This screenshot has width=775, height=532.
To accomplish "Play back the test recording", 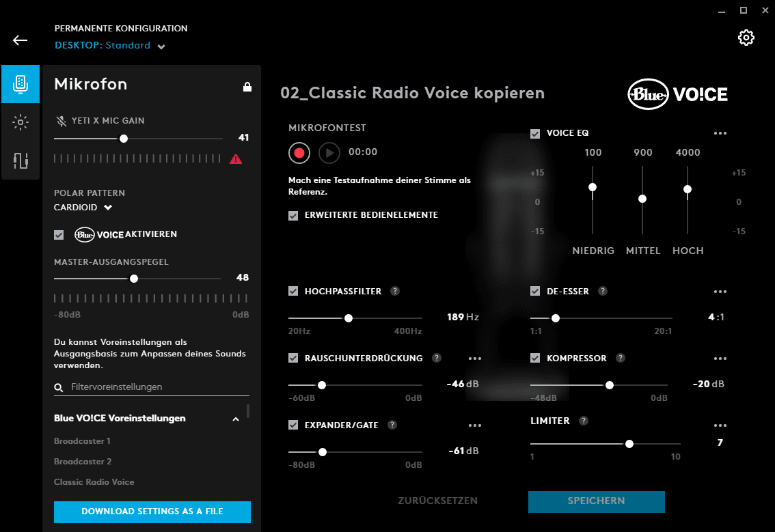I will click(x=329, y=153).
